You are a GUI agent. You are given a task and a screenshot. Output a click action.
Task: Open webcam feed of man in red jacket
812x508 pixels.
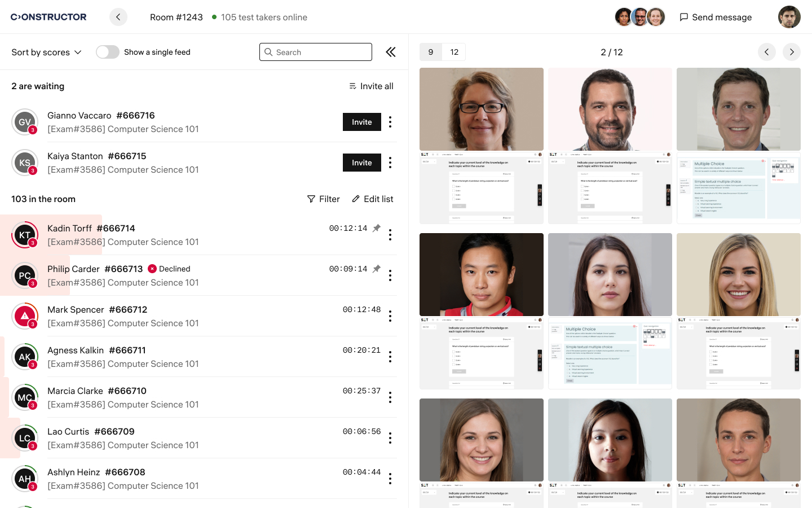click(482, 274)
